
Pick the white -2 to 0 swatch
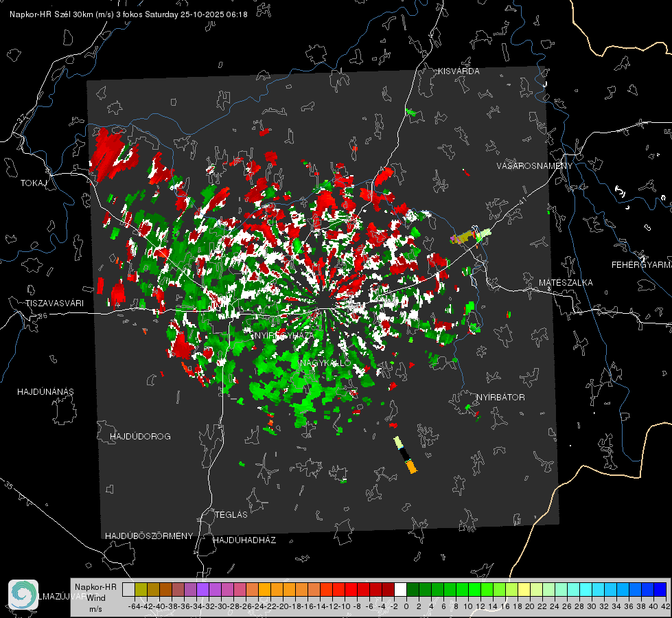[x=400, y=589]
